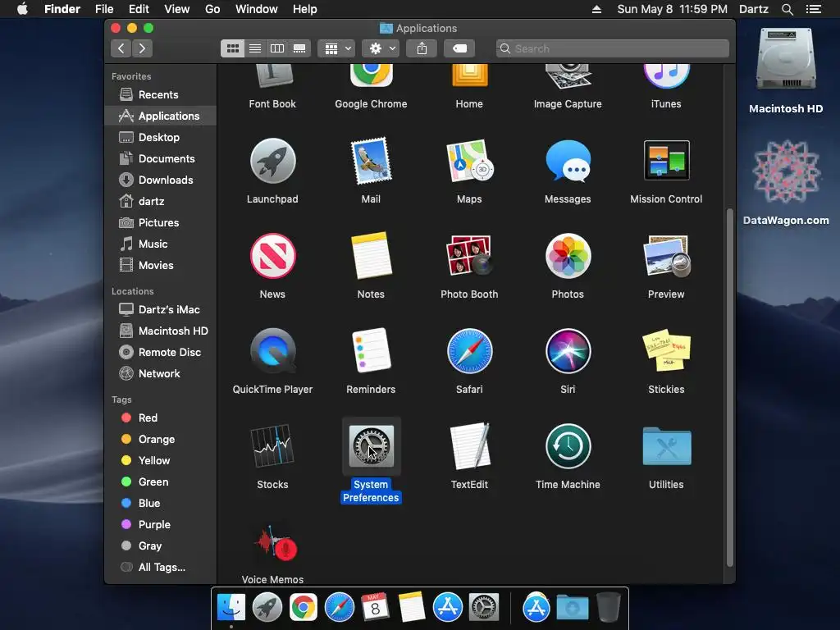Viewport: 840px width, 630px height.
Task: Open Documents in the sidebar
Action: tap(161, 158)
